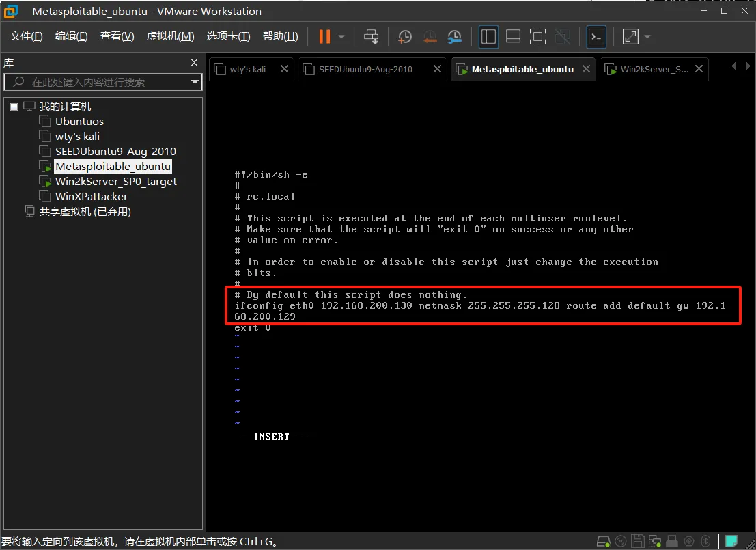Toggle the library sidebar view
This screenshot has height=550, width=756.
tap(488, 37)
